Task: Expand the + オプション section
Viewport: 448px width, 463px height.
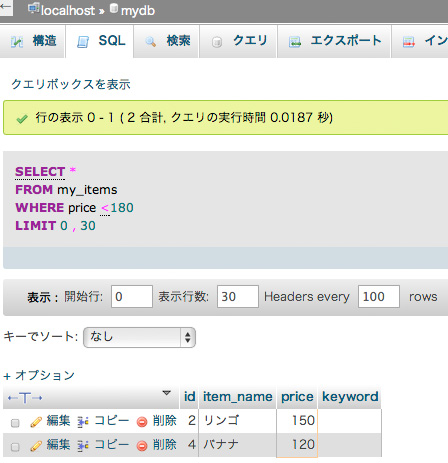Action: tap(39, 375)
